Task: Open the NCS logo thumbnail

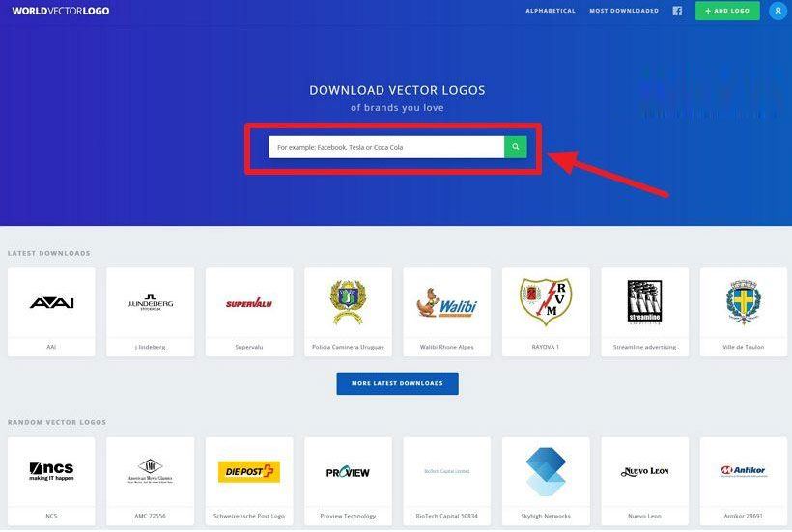Action: click(51, 472)
